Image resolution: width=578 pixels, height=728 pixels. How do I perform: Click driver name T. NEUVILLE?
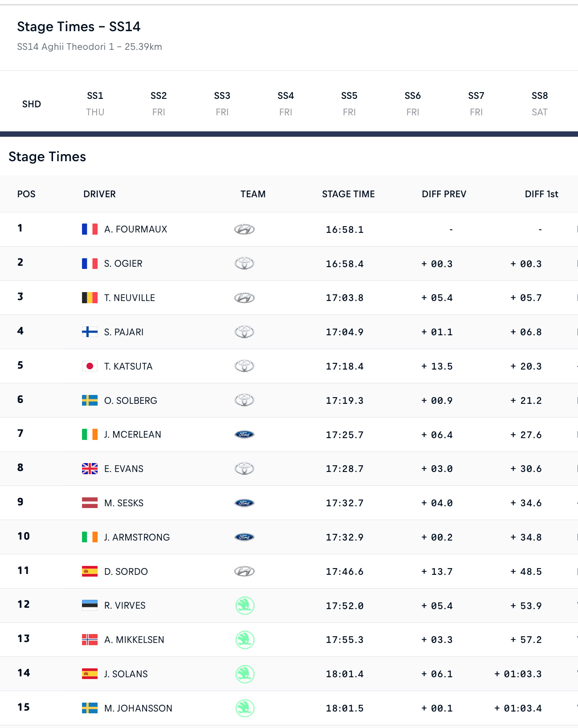130,298
